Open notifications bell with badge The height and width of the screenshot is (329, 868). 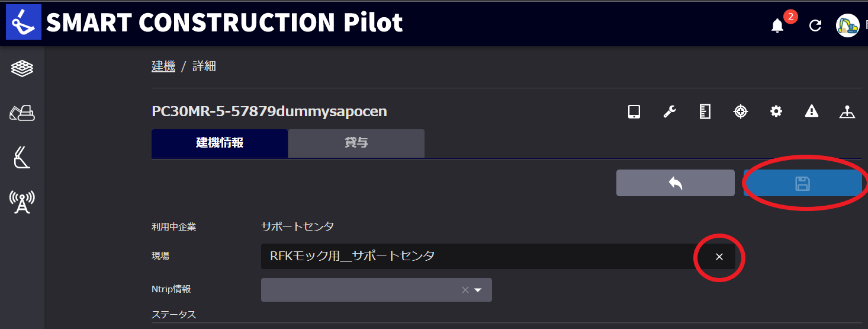click(x=778, y=25)
